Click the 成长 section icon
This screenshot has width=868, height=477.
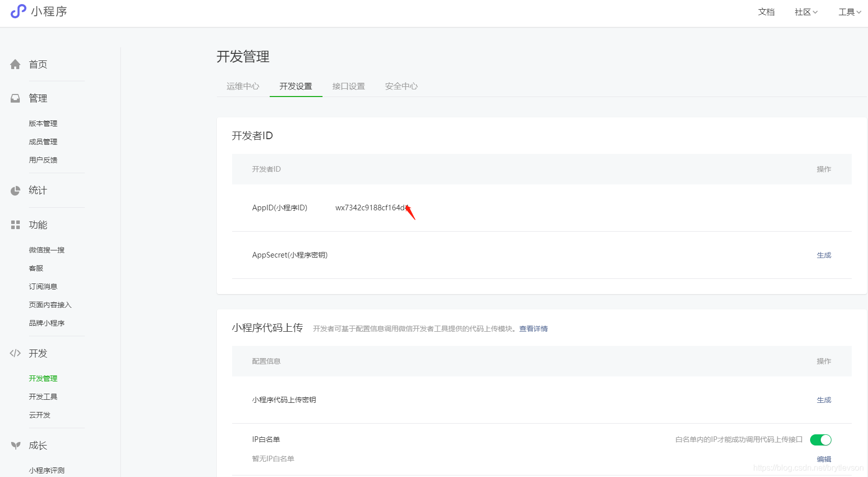click(15, 445)
